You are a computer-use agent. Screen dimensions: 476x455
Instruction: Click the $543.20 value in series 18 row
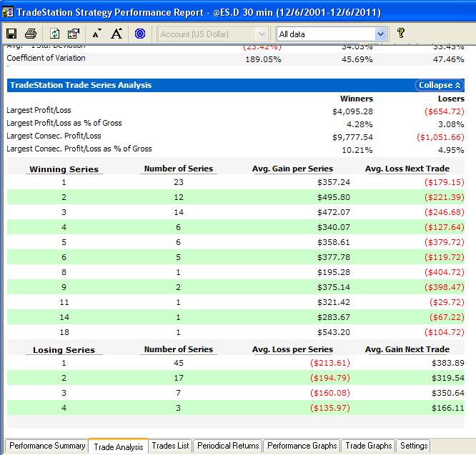pyautogui.click(x=334, y=332)
